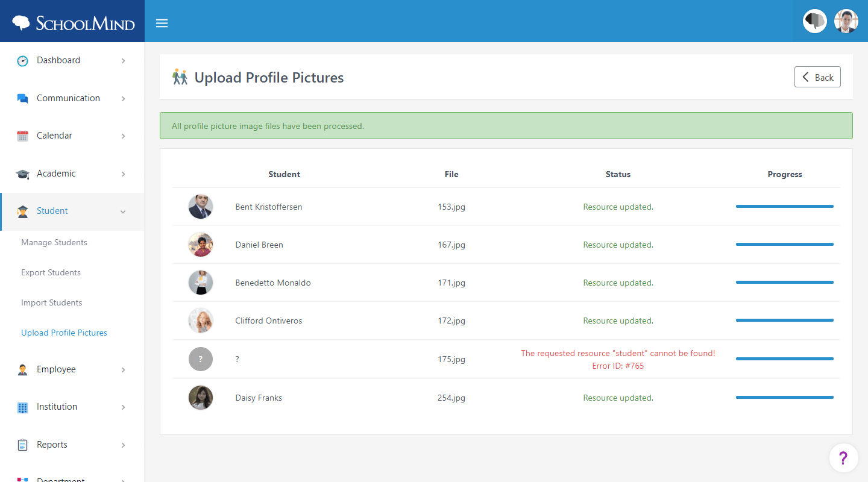Go to Manage Students
The height and width of the screenshot is (482, 868).
(54, 242)
